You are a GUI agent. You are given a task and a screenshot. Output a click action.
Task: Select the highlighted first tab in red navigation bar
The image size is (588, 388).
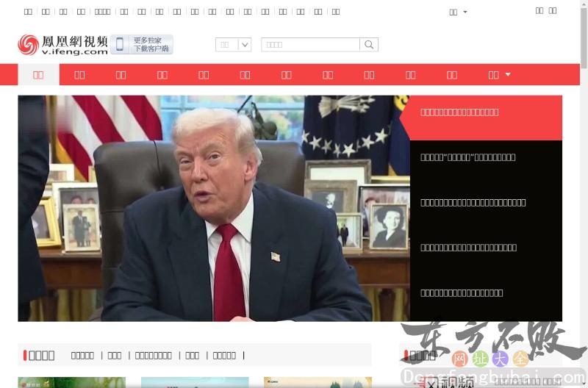click(x=38, y=74)
